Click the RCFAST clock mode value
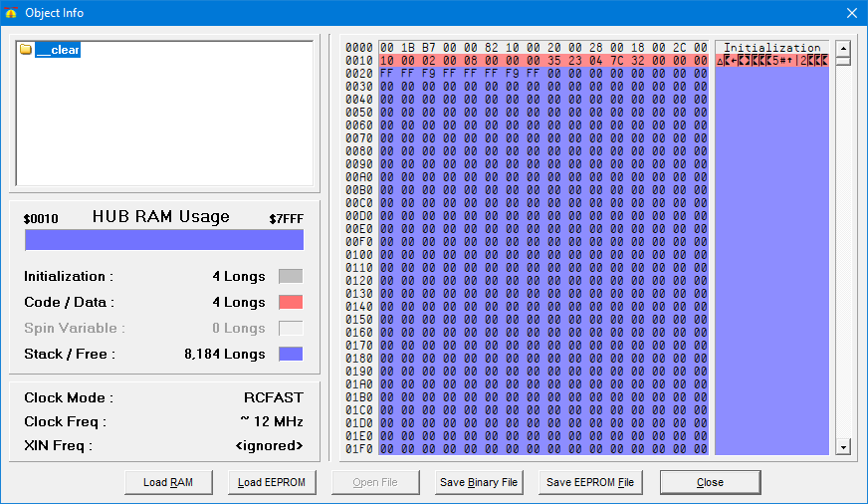 (x=273, y=398)
